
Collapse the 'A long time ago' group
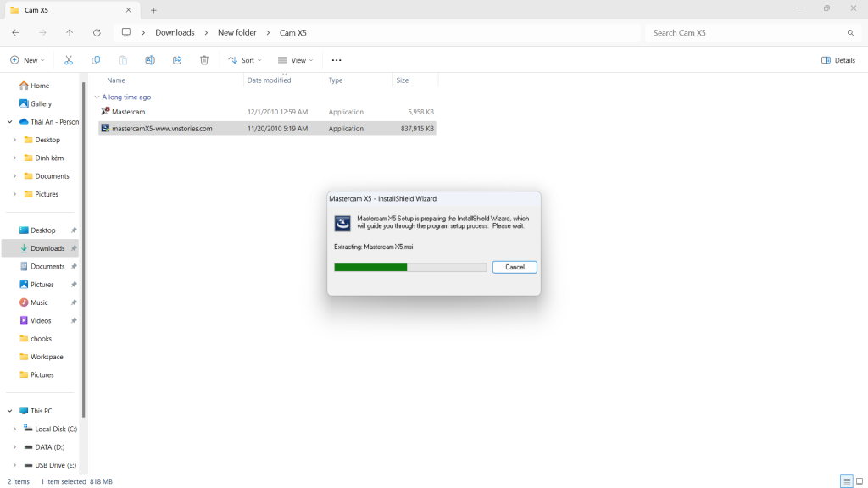coord(97,97)
